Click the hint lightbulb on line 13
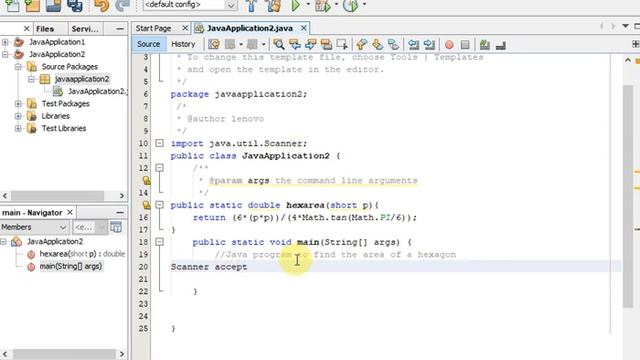This screenshot has width=640, height=360. click(x=146, y=180)
